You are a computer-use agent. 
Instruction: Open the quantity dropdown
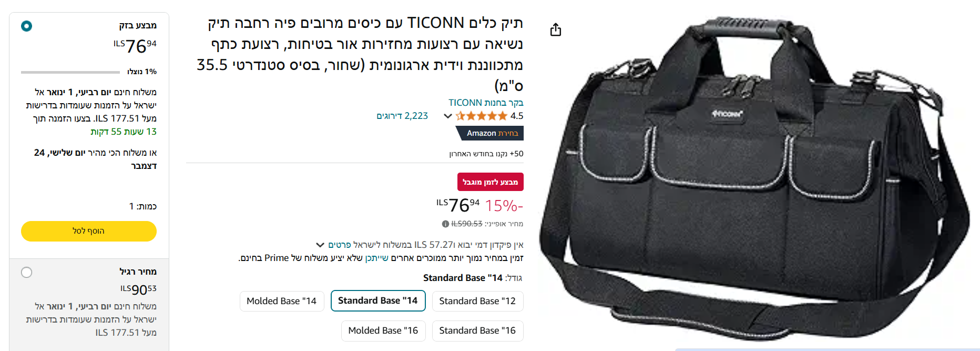coord(142,206)
